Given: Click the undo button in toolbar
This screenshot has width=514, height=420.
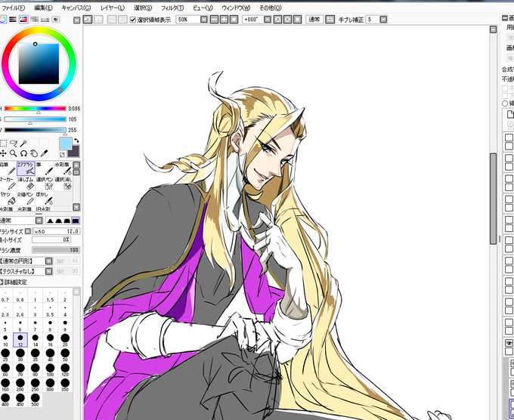Looking at the screenshot, I should (x=88, y=20).
